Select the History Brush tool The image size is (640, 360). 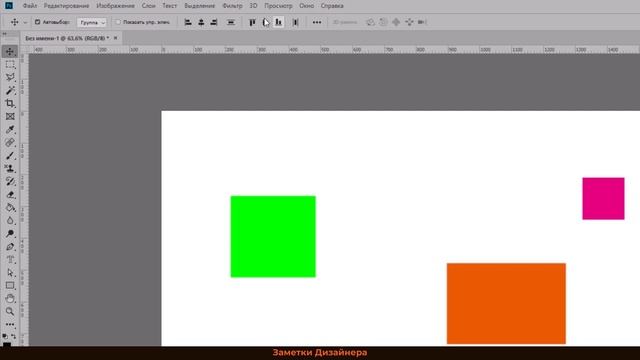(10, 181)
